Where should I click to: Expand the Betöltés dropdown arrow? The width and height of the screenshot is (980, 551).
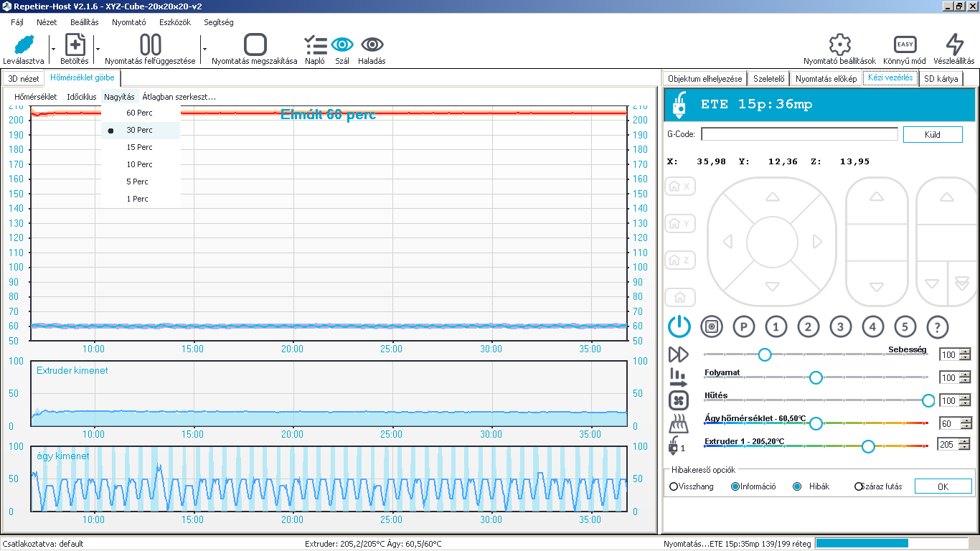pos(98,49)
